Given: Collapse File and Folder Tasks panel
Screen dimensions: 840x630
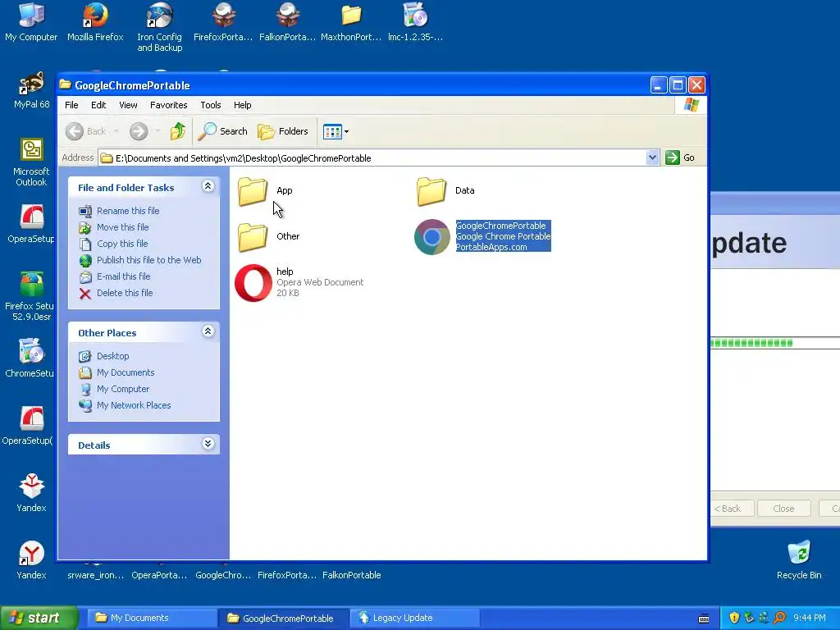Looking at the screenshot, I should [x=208, y=186].
